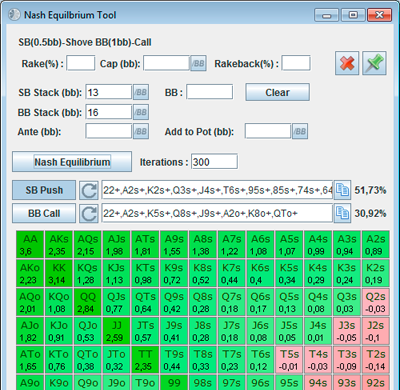Viewport: 400px width, 390px height.
Task: Copy the BB Call range text
Action: [342, 213]
